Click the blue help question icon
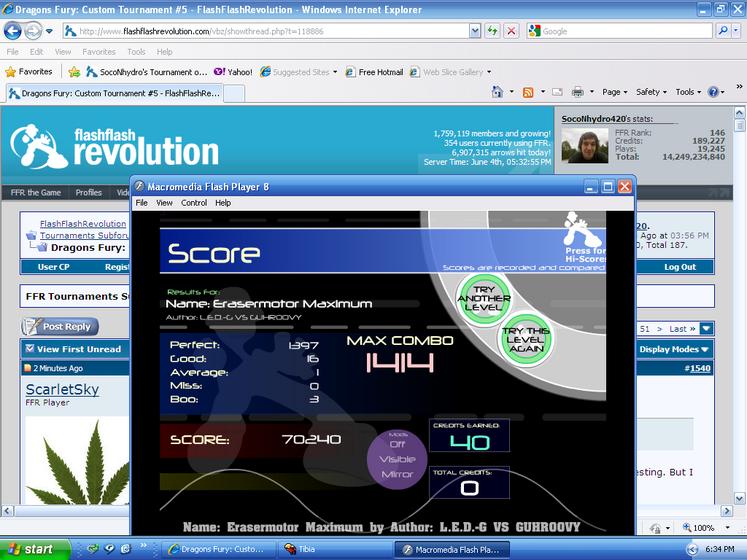This screenshot has height=560, width=747. coord(713,92)
